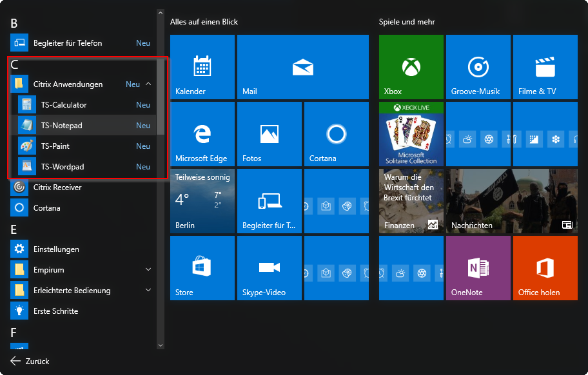Click the 'Spiele und mehr' group title
Image resolution: width=588 pixels, height=375 pixels.
click(407, 22)
